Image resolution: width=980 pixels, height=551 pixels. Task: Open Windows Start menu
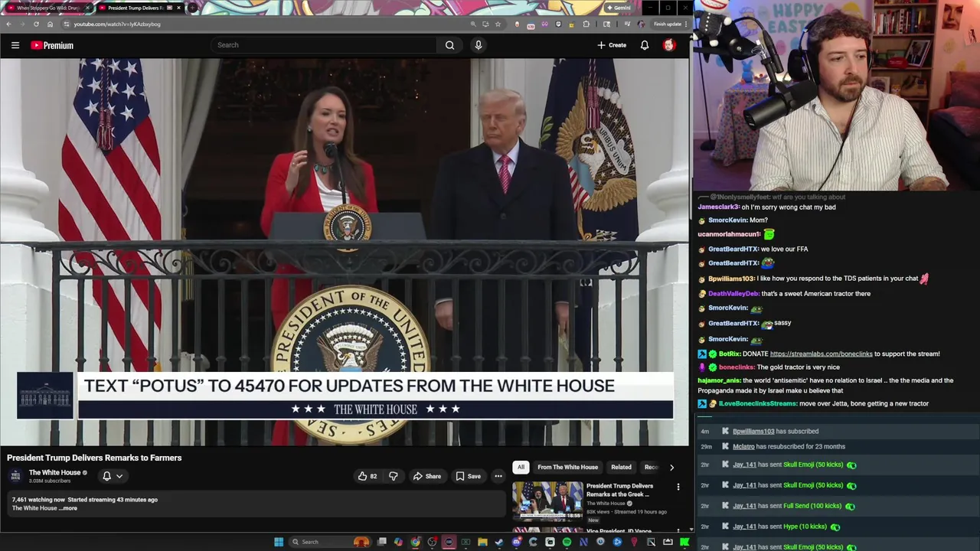point(279,542)
